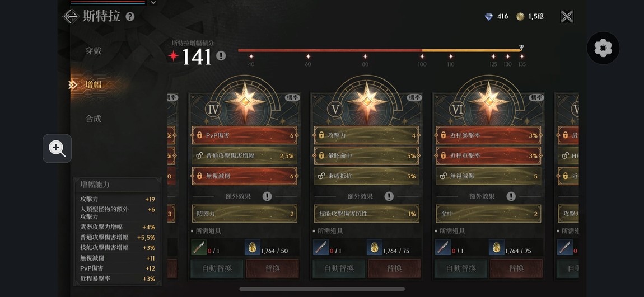Lock the 普通攻擊傷害增幅 stat row
This screenshot has height=297, width=644.
tap(199, 155)
